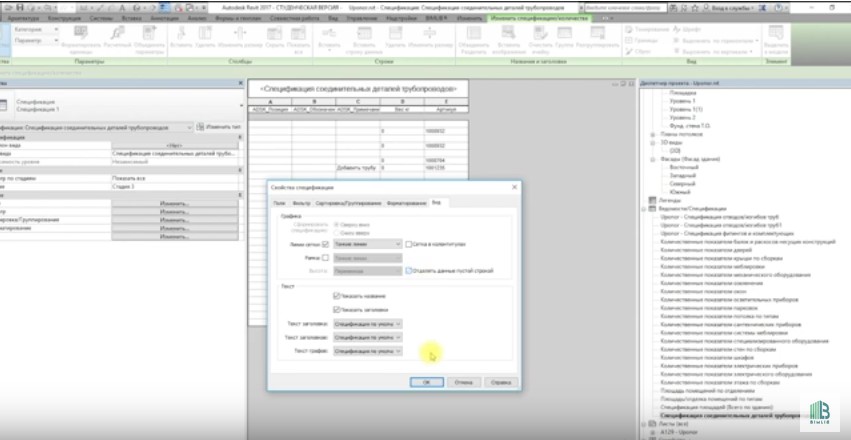Close the schedule properties dialog
Image resolution: width=851 pixels, height=440 pixels.
click(515, 187)
